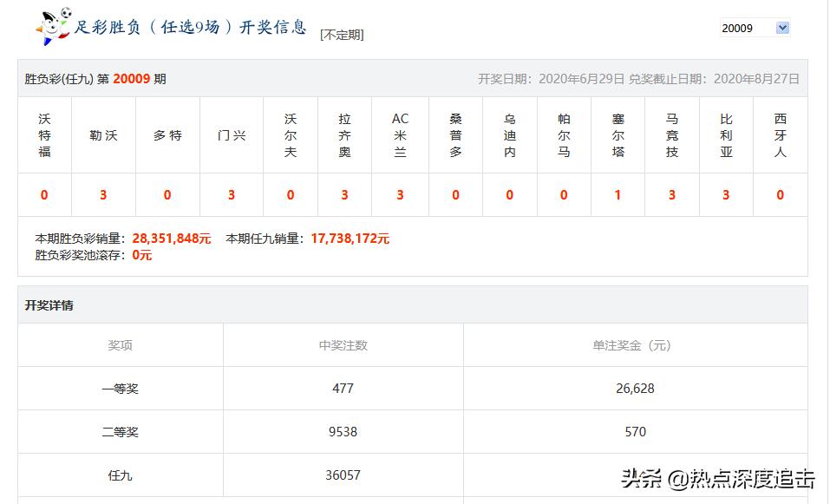Click the 36057 winning count cell
Viewport: 830px width, 504px height.
click(343, 475)
